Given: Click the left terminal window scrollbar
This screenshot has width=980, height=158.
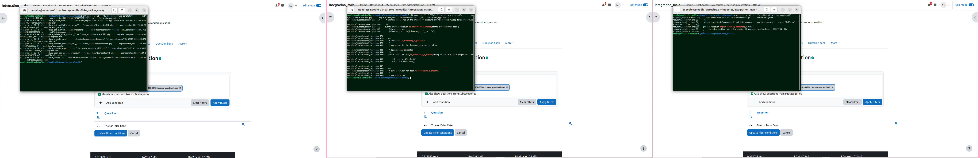Looking at the screenshot, I should coord(147,53).
